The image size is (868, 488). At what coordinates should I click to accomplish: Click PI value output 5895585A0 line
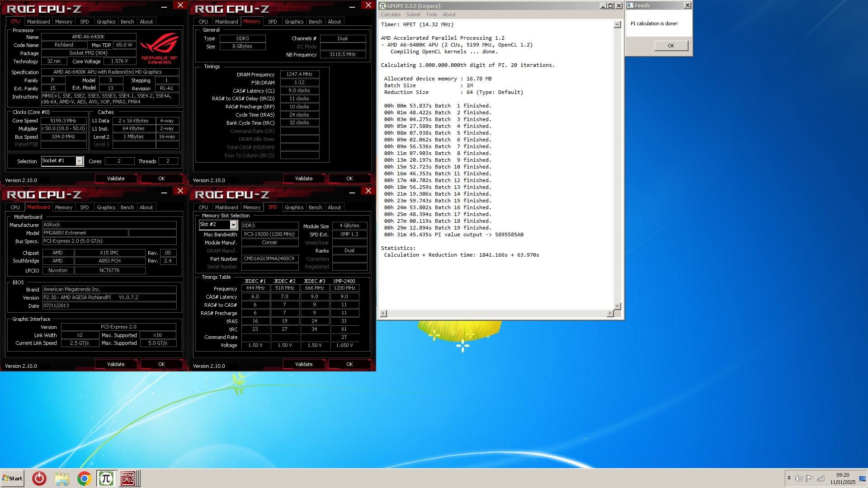pos(454,235)
